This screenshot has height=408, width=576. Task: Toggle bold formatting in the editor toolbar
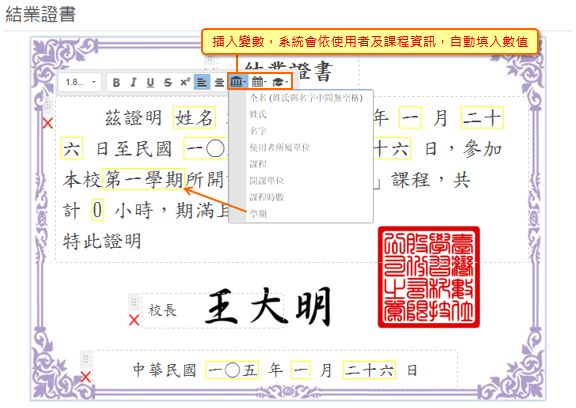[116, 82]
